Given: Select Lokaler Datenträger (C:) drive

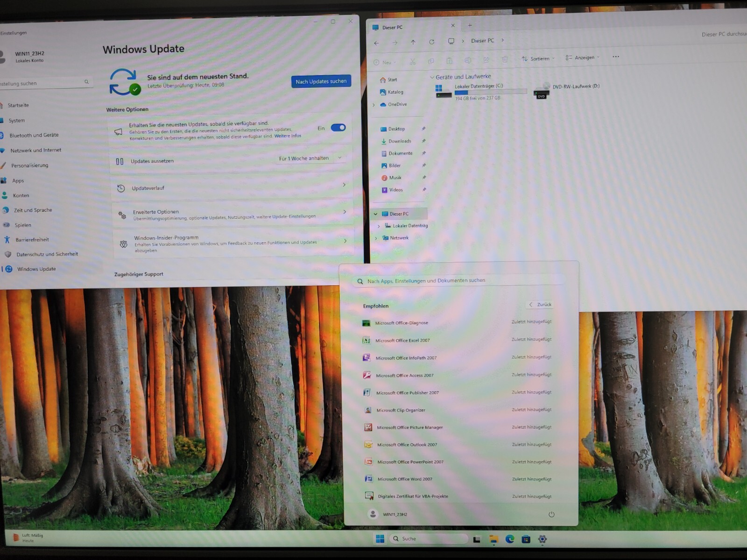Looking at the screenshot, I should (480, 91).
